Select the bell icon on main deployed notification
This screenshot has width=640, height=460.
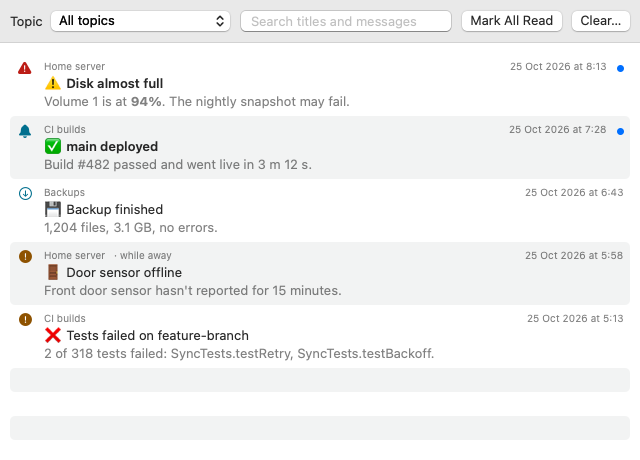25,131
